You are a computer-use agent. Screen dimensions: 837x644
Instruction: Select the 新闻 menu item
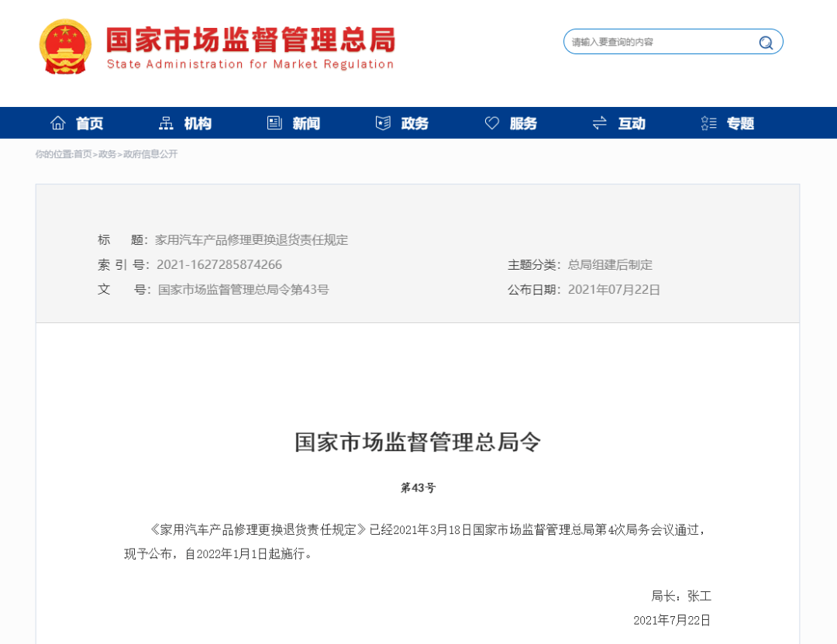tap(306, 123)
